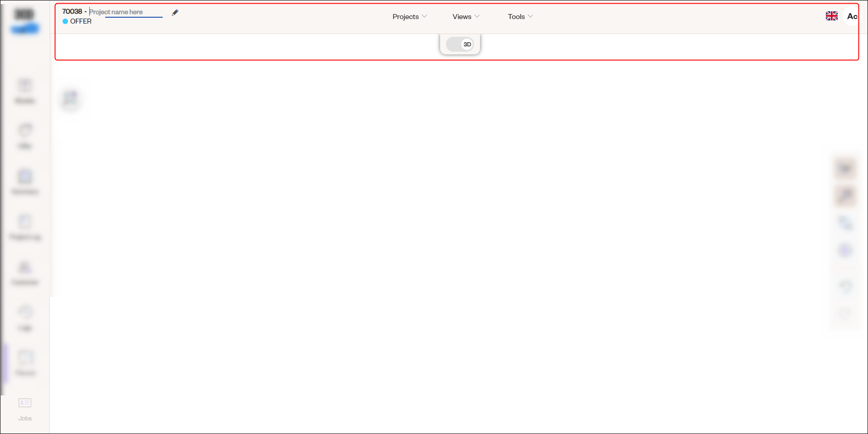Open the Project Log sidebar item

[x=25, y=227]
